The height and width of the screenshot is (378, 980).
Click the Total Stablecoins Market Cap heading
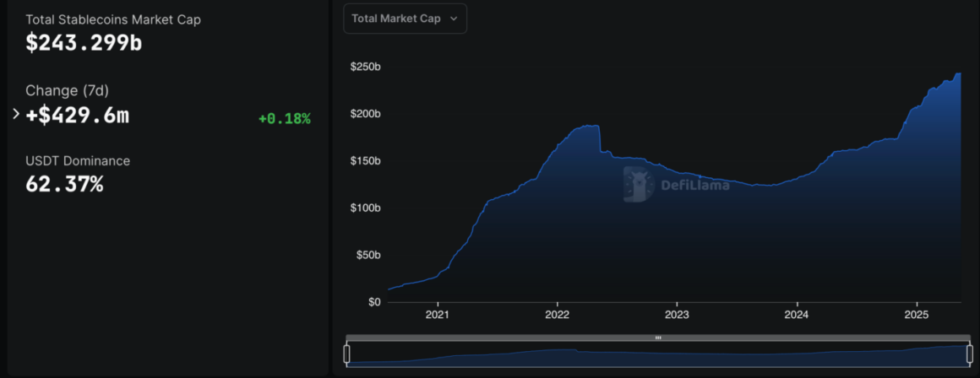113,19
